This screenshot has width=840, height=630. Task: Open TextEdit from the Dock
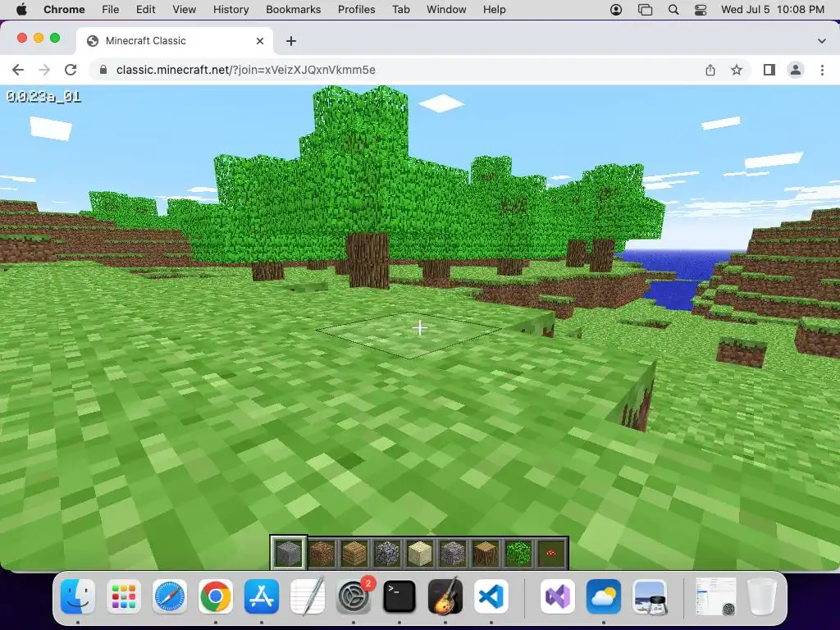coord(308,596)
